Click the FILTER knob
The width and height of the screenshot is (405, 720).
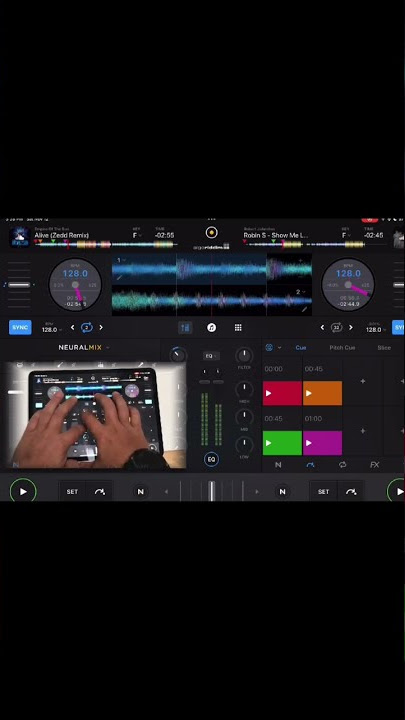(x=244, y=355)
